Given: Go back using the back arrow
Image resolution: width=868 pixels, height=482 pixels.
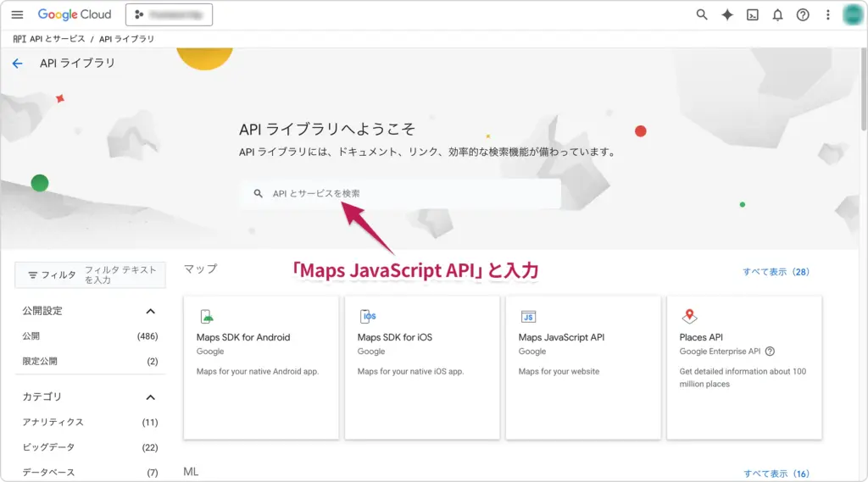Looking at the screenshot, I should [x=17, y=63].
